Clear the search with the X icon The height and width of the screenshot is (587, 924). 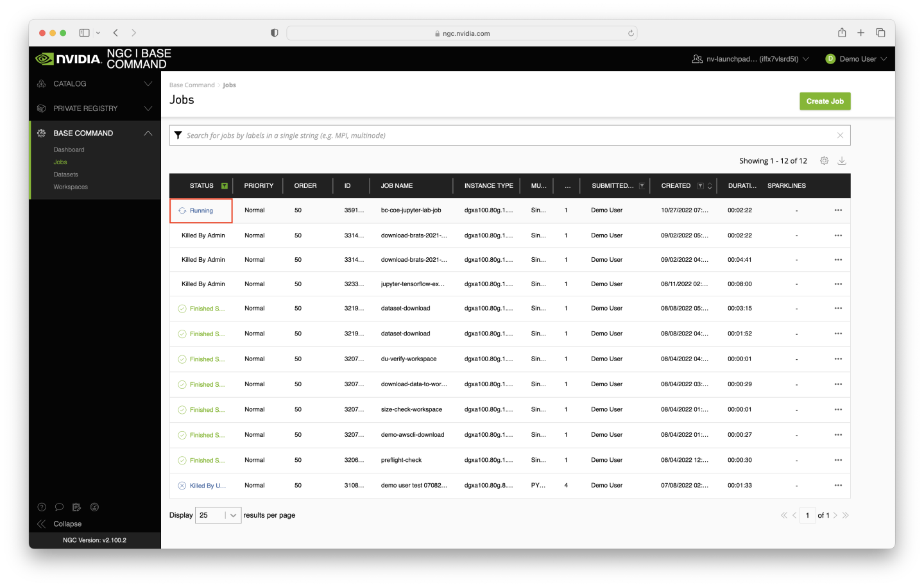(841, 135)
